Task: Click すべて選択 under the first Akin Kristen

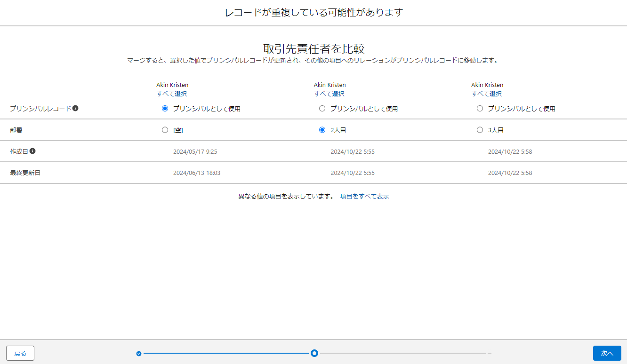Action: tap(172, 94)
